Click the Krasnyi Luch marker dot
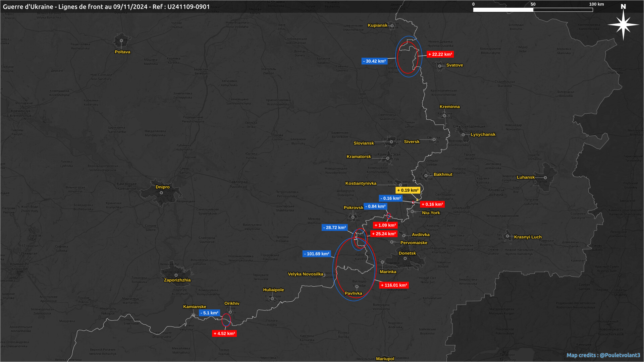 (507, 236)
